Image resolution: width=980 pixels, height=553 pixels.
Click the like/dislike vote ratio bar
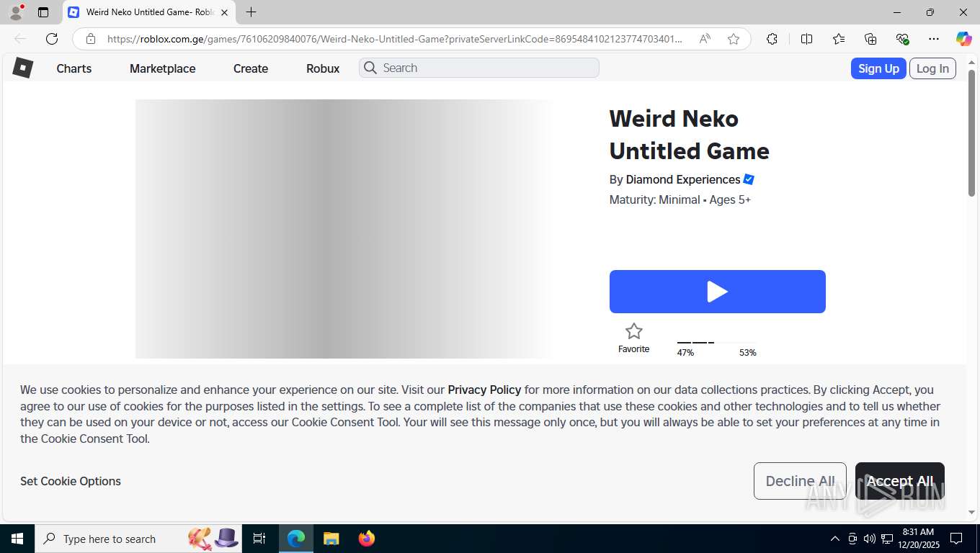point(717,343)
